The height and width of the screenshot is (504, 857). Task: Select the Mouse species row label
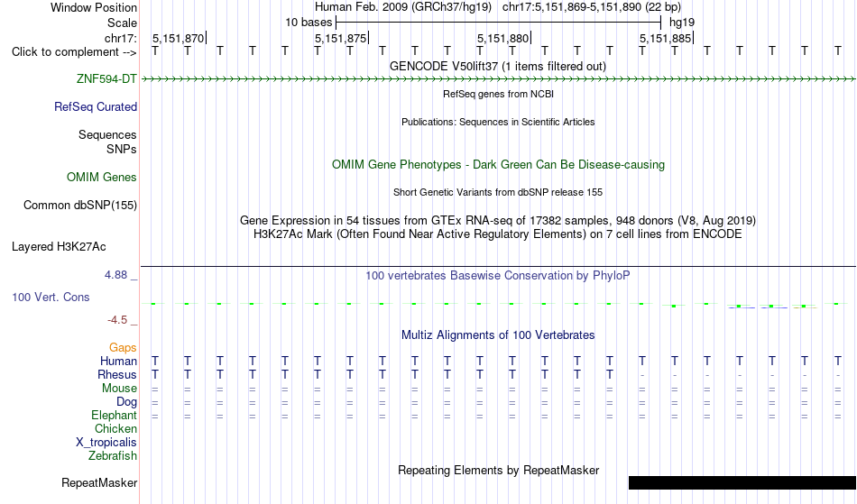coord(120,389)
